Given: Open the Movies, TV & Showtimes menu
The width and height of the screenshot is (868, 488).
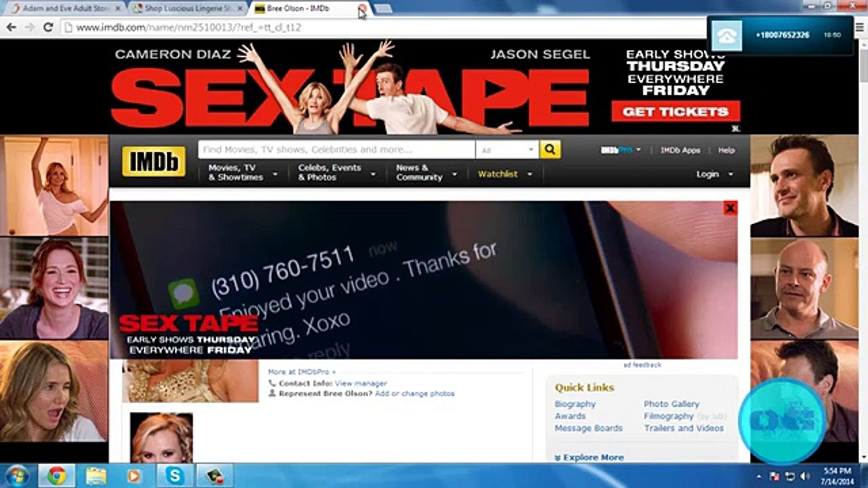Looking at the screenshot, I should click(x=243, y=173).
